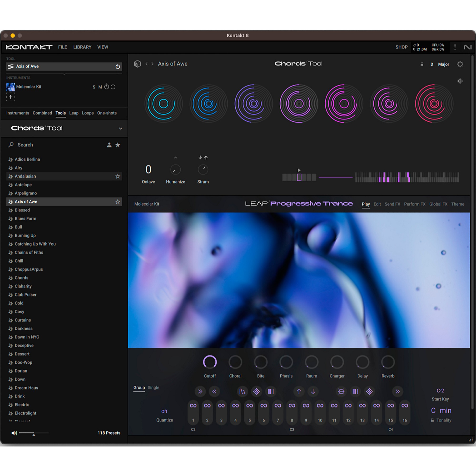This screenshot has height=476, width=476.
Task: Add a new instrument with the plus icon
Action: tap(11, 97)
